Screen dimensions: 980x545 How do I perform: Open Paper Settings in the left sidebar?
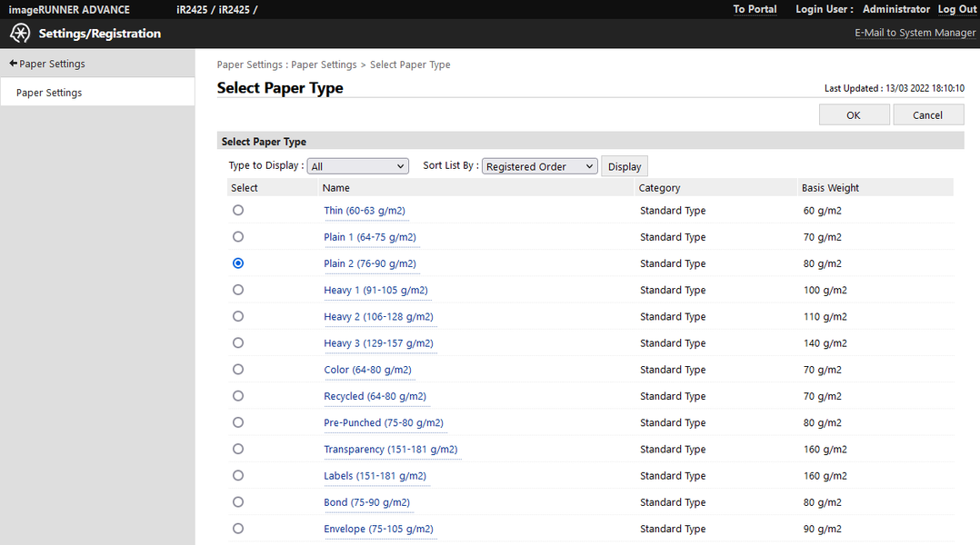click(49, 93)
